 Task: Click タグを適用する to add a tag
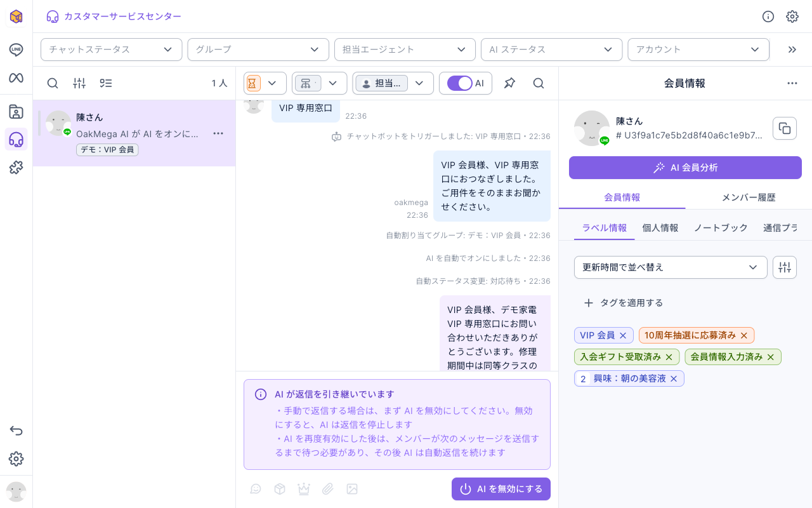click(624, 303)
